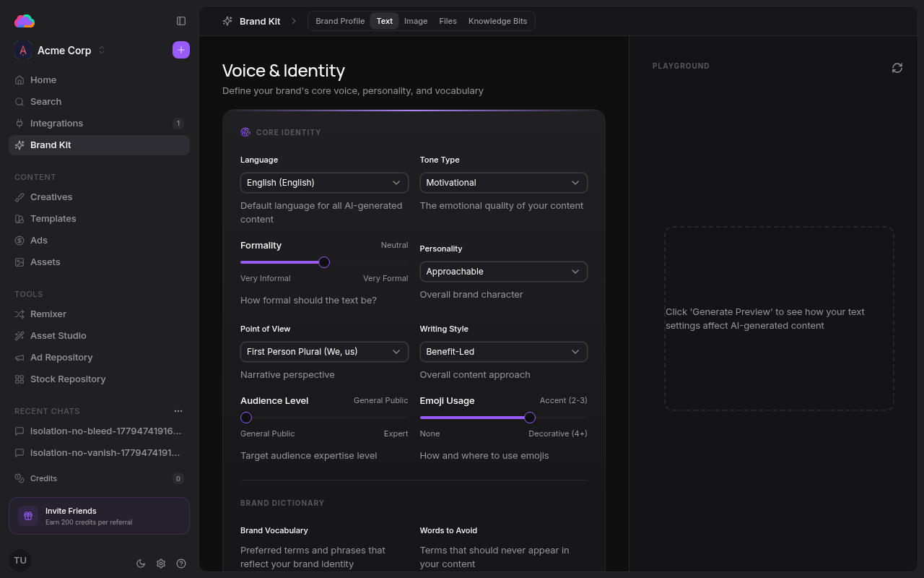The image size is (924, 578).
Task: Click the Brand Vocabulary label
Action: click(274, 530)
